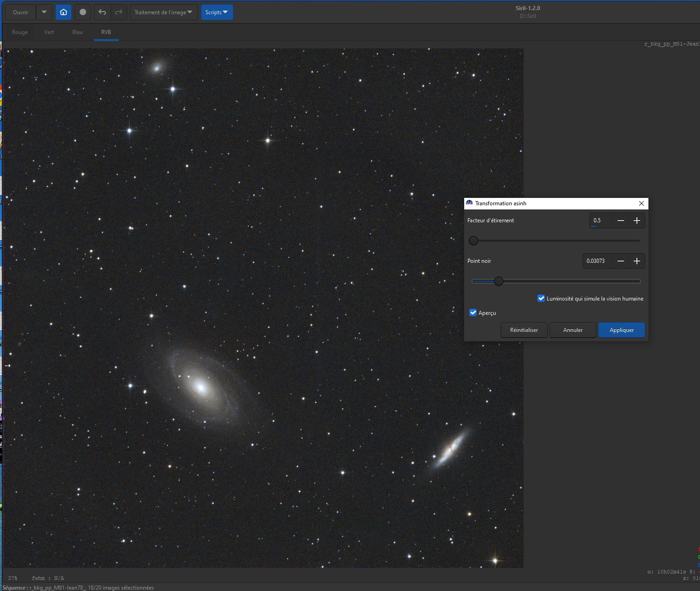Switch to the Bleu channel tab
700x591 pixels.
coord(77,32)
